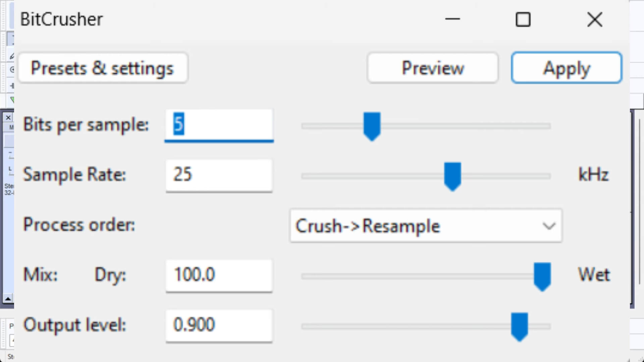Close the audio track using its X button
The height and width of the screenshot is (362, 644).
tap(8, 117)
